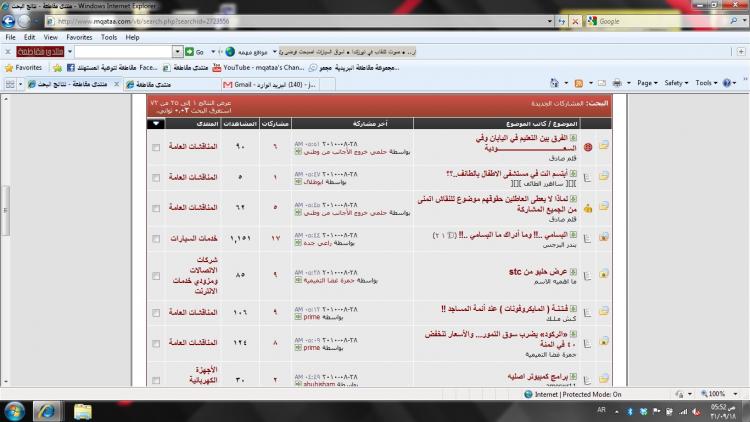Click the toolbar Go button
Screen dimensions: 750x422
(196, 51)
